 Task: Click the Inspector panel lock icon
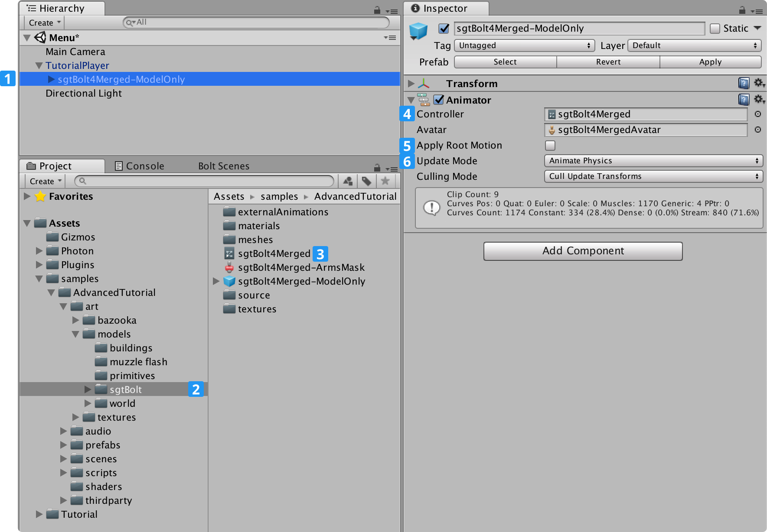[x=742, y=10]
